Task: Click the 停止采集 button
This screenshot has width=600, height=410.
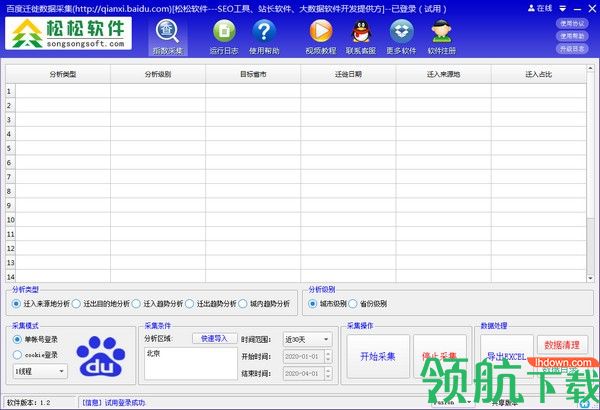Action: (440, 356)
